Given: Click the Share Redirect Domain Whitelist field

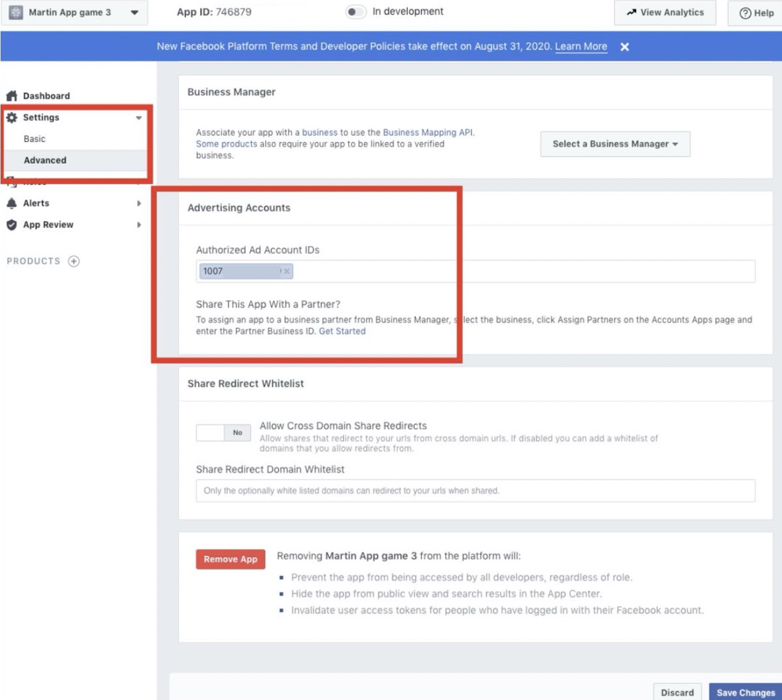Looking at the screenshot, I should [x=475, y=491].
